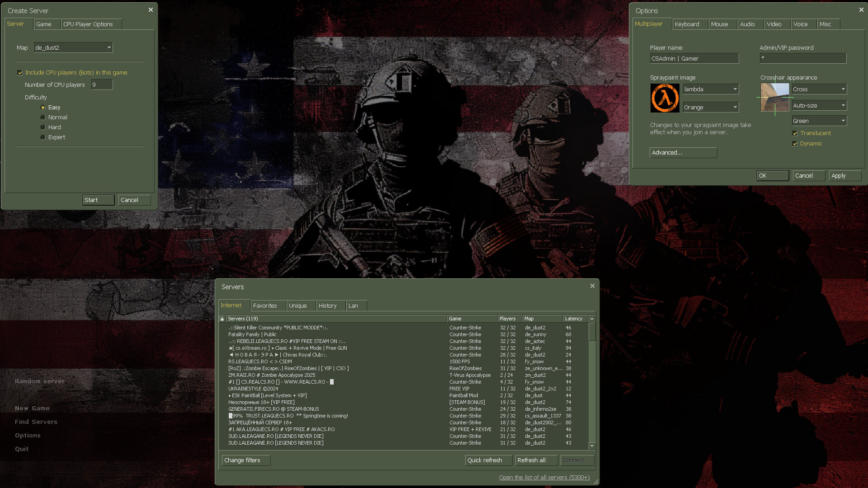Image resolution: width=868 pixels, height=488 pixels.
Task: Expand the Orange spray color dropdown
Action: click(710, 108)
